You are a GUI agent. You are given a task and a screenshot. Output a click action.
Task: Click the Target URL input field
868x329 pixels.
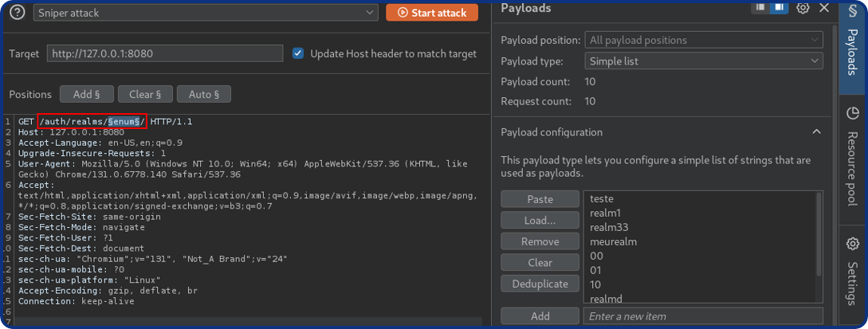click(x=165, y=53)
